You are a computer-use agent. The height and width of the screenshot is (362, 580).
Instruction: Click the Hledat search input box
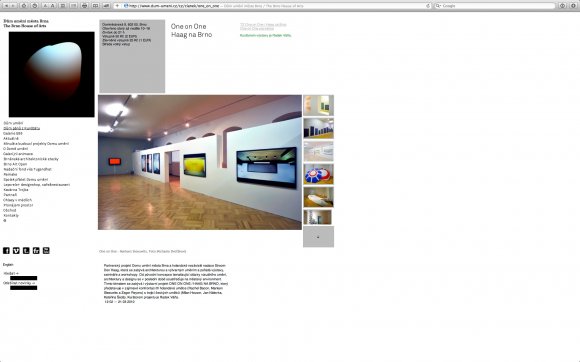coord(23,278)
